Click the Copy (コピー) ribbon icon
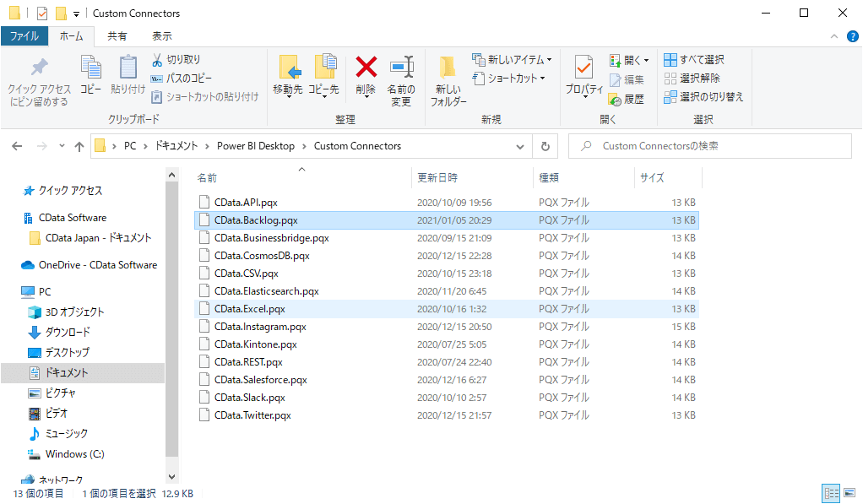Viewport: 863px width, 504px height. [x=91, y=68]
